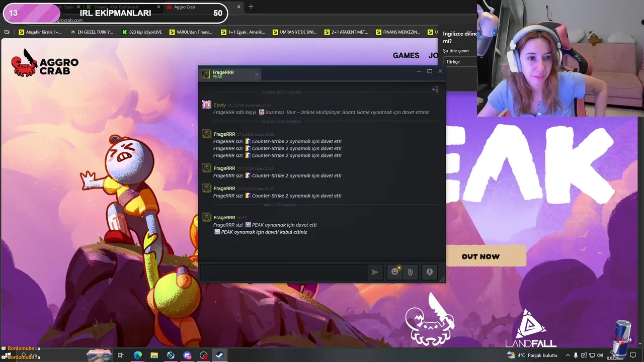Open the '1+1 Eşyalı , Amerik...' bookmark

point(243,32)
